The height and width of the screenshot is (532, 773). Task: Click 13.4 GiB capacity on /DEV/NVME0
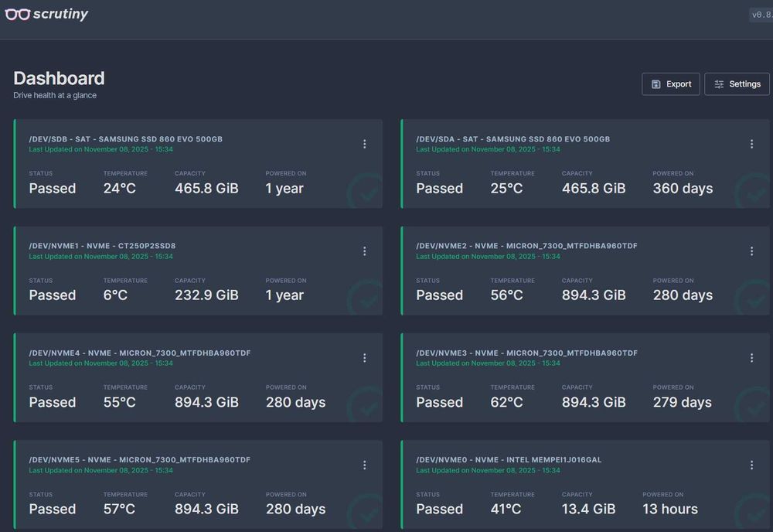pyautogui.click(x=588, y=509)
